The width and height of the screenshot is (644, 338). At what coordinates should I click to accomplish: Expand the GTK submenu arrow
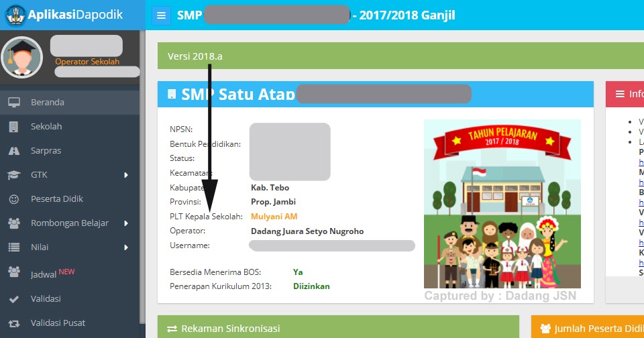click(x=126, y=175)
